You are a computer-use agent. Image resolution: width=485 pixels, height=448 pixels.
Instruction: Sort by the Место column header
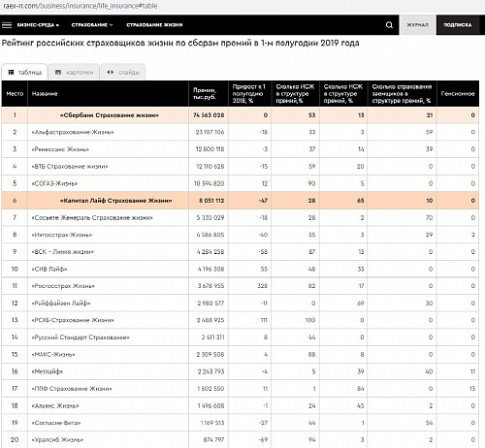pyautogui.click(x=15, y=94)
